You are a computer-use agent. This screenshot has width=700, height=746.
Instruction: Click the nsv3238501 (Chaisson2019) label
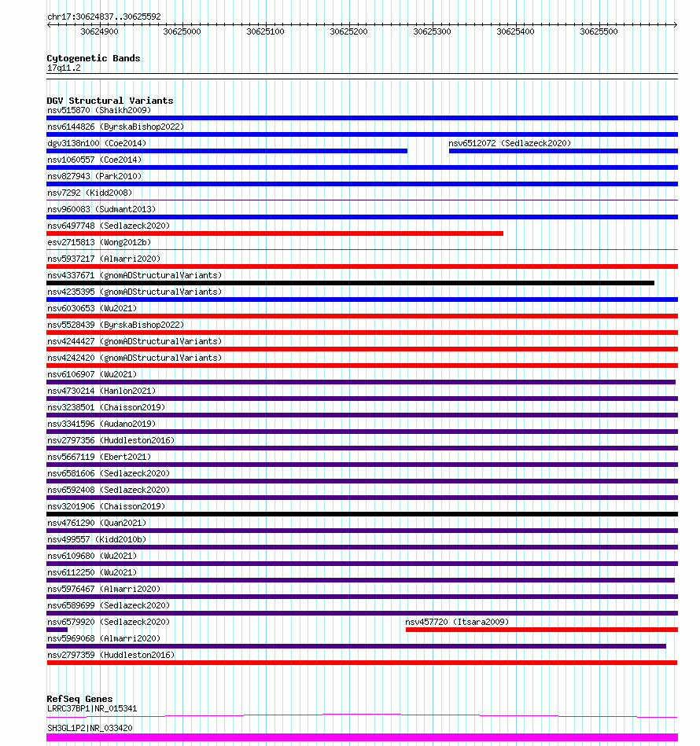(106, 407)
